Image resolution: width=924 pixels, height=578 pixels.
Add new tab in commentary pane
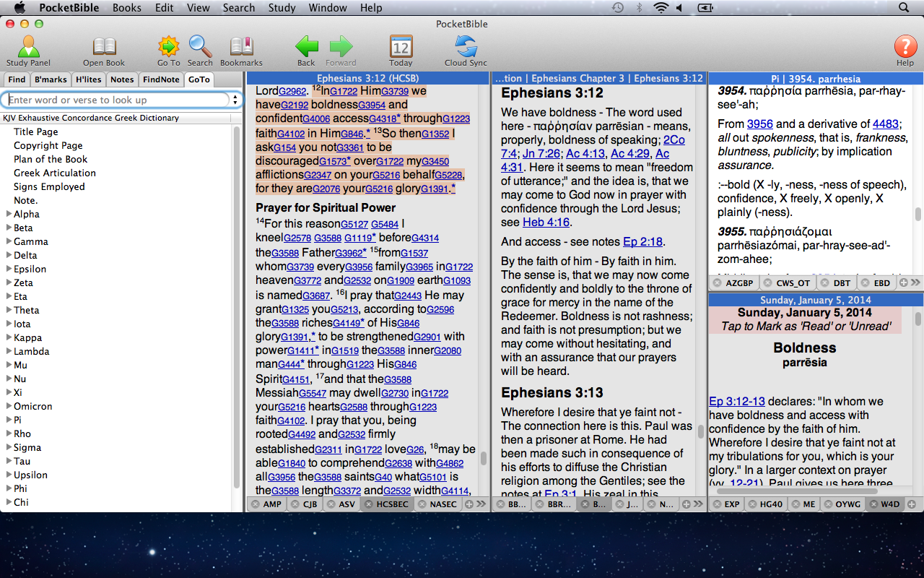click(x=687, y=504)
